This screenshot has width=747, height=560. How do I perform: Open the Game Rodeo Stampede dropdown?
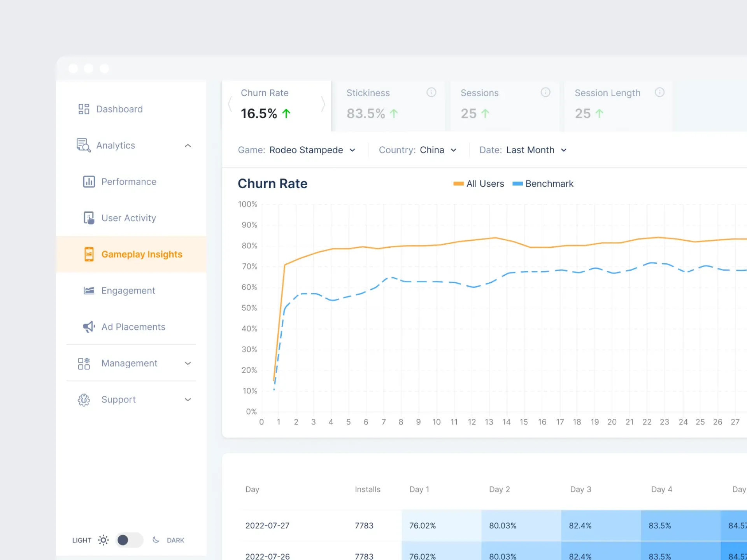pyautogui.click(x=297, y=150)
